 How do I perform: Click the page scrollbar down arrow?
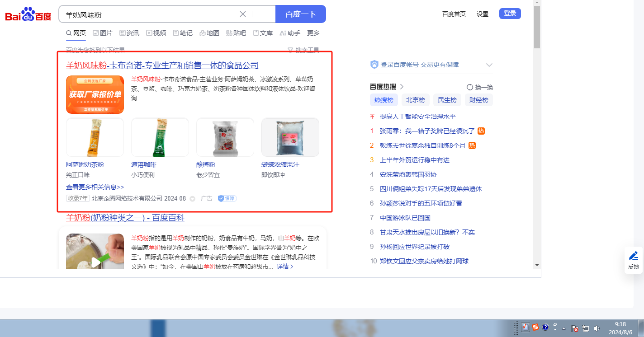(537, 265)
